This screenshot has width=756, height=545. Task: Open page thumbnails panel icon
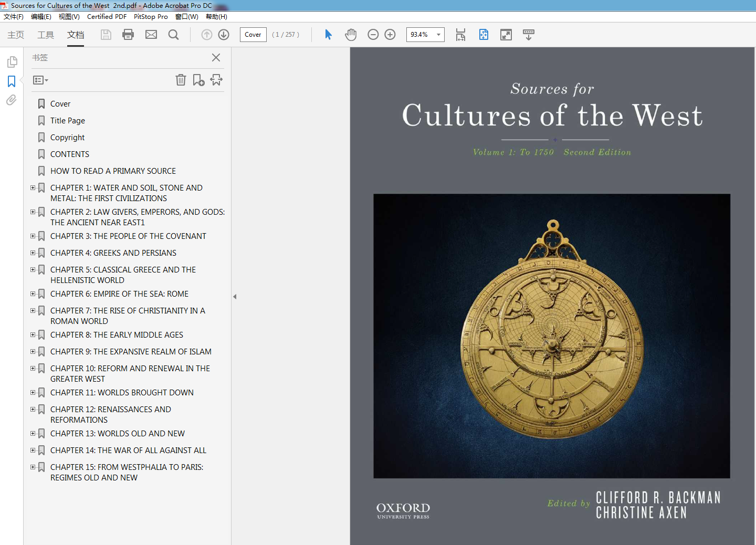point(12,62)
